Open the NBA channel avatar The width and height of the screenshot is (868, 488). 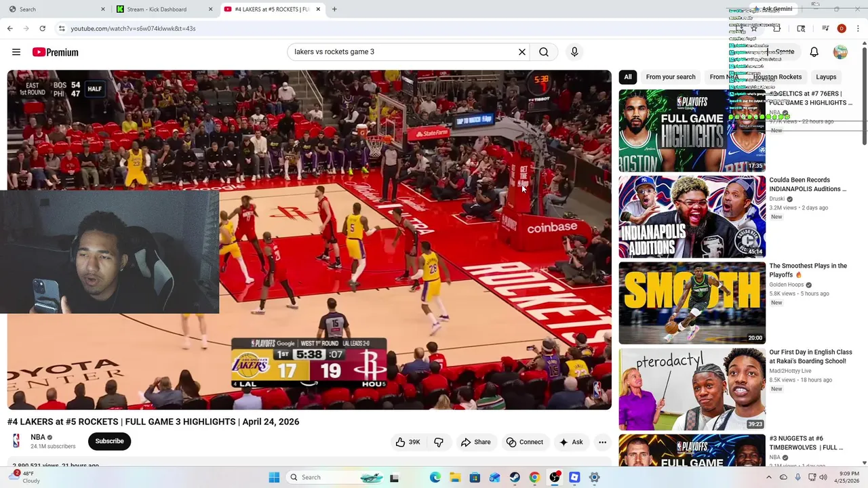[16, 441]
